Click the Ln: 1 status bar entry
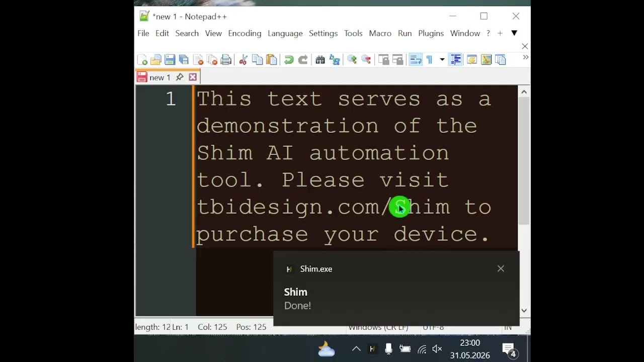The image size is (644, 362). coord(180,327)
